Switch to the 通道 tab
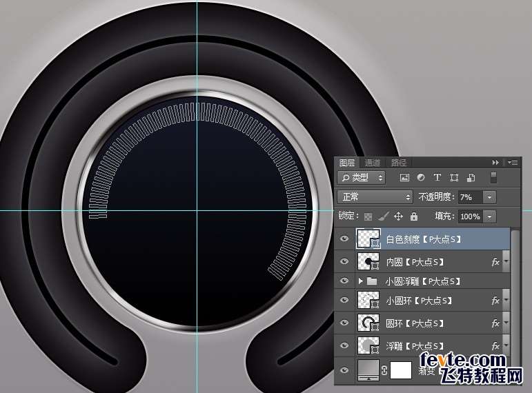This screenshot has height=393, width=532. pos(372,163)
